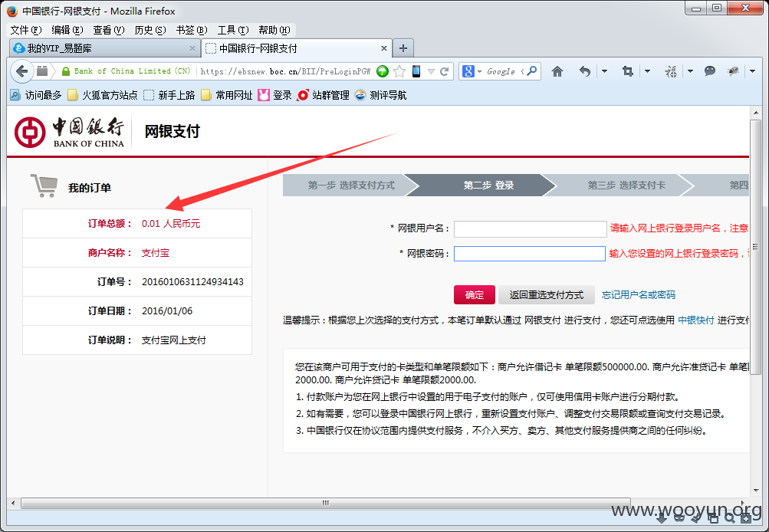Open the 新手上路 bookmark
Screen dimensions: 769x532
coord(169,95)
